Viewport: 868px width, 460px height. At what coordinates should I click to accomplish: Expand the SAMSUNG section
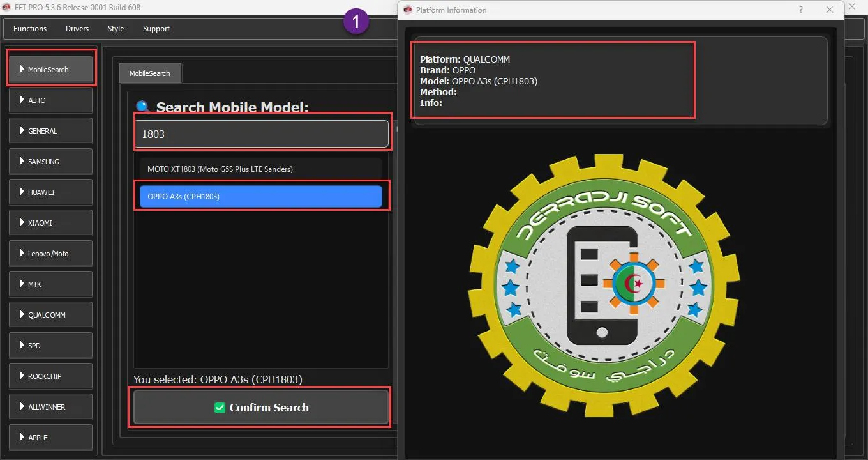pyautogui.click(x=50, y=162)
